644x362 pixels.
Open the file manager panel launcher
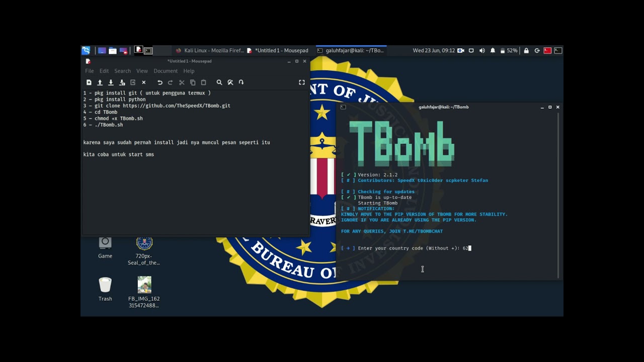[x=113, y=51]
